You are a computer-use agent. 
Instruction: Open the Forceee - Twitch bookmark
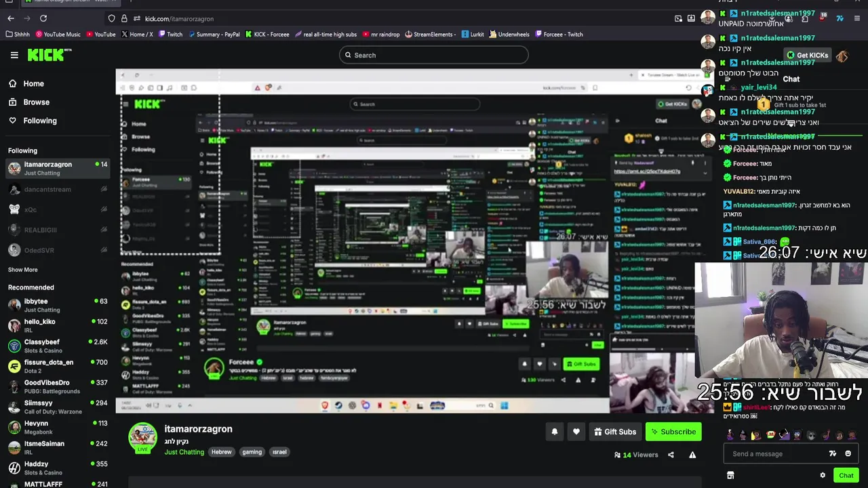559,35
